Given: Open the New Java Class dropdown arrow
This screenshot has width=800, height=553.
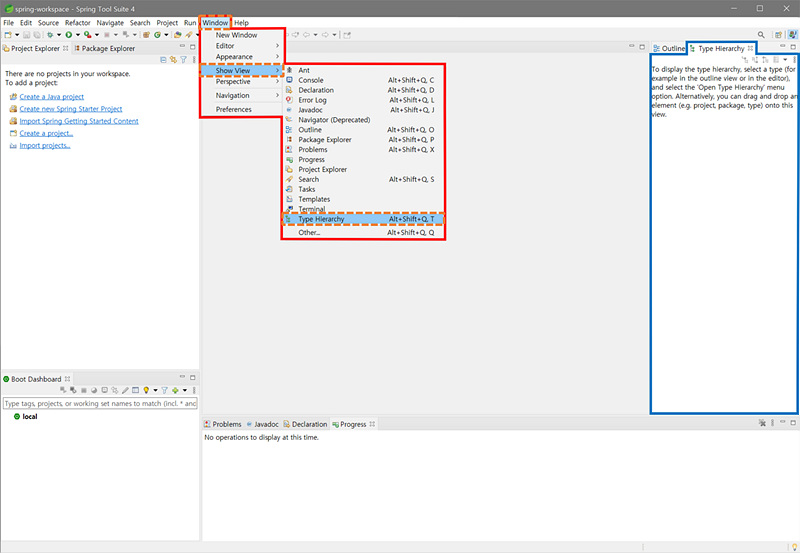Looking at the screenshot, I should [166, 35].
